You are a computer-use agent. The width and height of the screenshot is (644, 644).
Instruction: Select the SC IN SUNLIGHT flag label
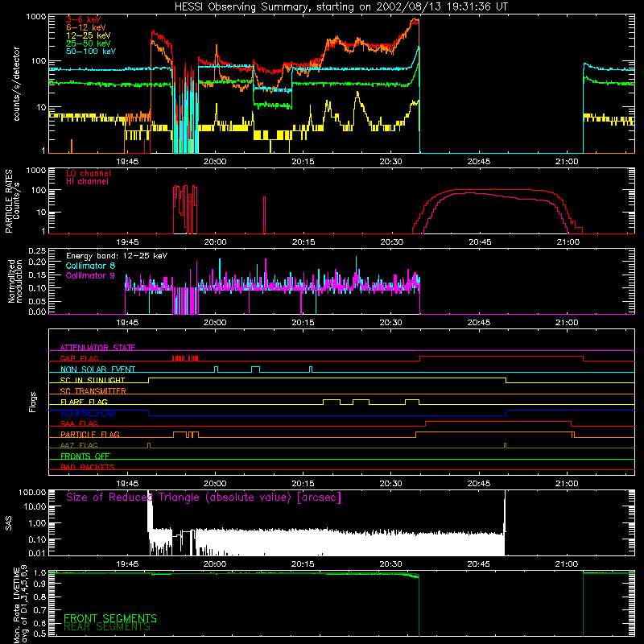coord(93,380)
